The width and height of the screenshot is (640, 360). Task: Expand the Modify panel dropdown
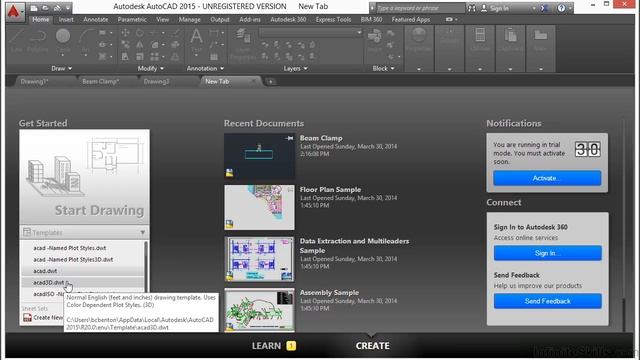click(x=151, y=69)
